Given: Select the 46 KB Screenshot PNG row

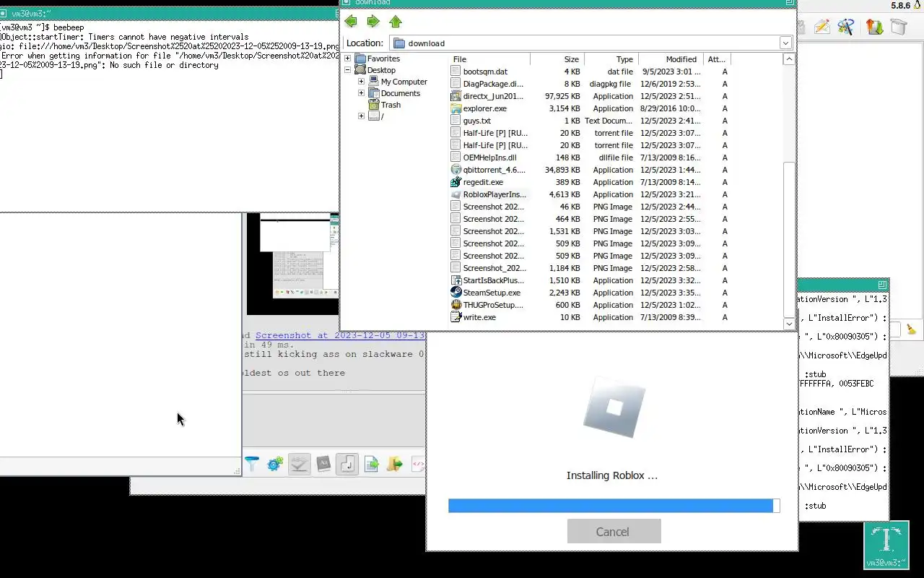Looking at the screenshot, I should pos(590,207).
